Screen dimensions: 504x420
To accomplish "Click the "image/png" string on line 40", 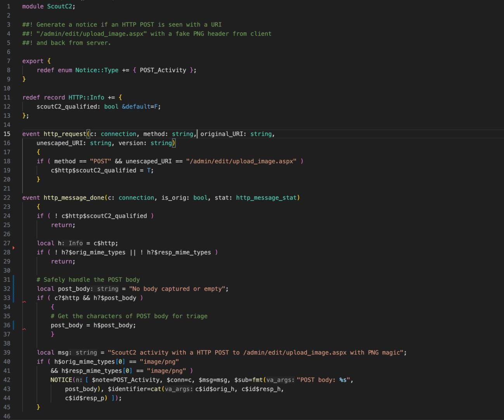I will click(x=159, y=362).
